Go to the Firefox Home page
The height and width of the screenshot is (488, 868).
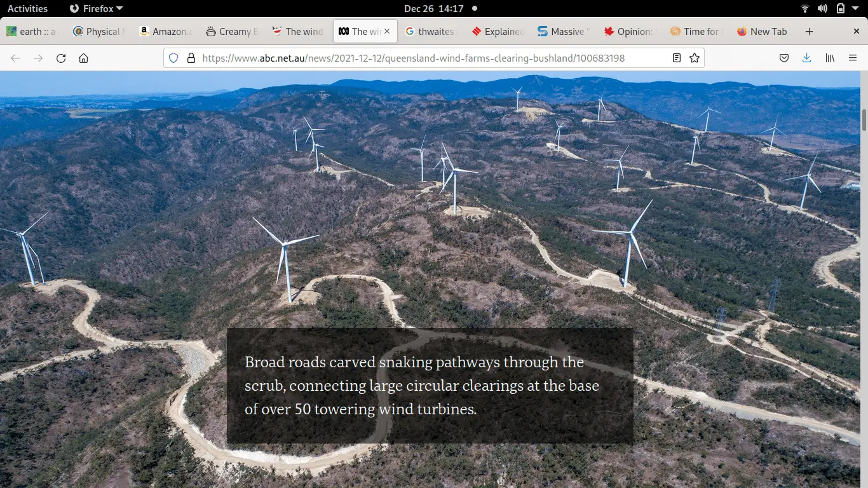click(83, 58)
